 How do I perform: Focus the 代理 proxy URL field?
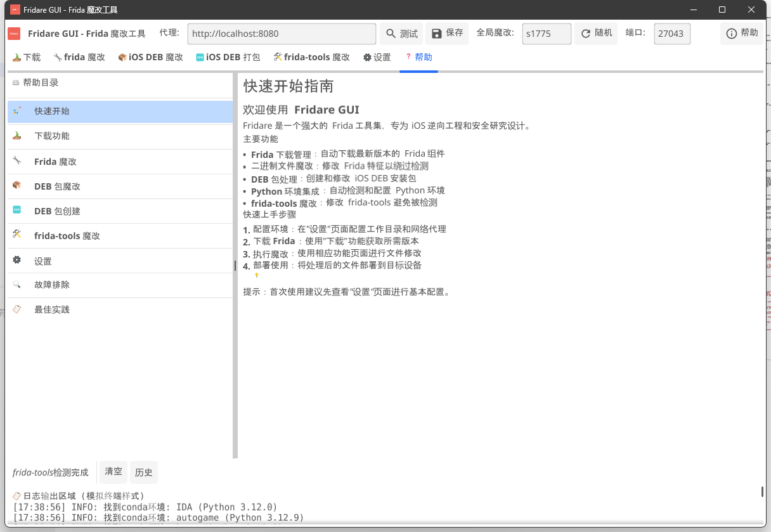tap(282, 34)
